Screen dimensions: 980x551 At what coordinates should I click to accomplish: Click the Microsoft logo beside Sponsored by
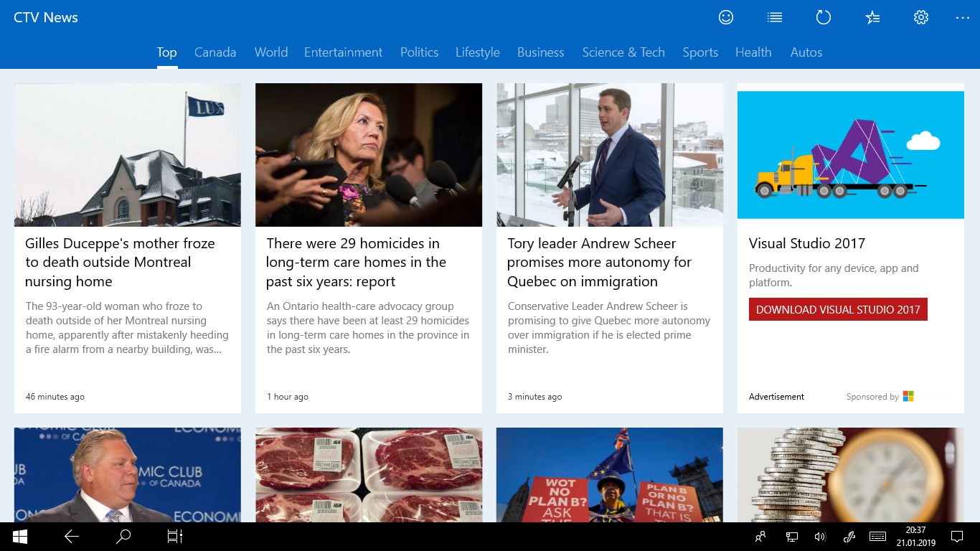click(908, 396)
